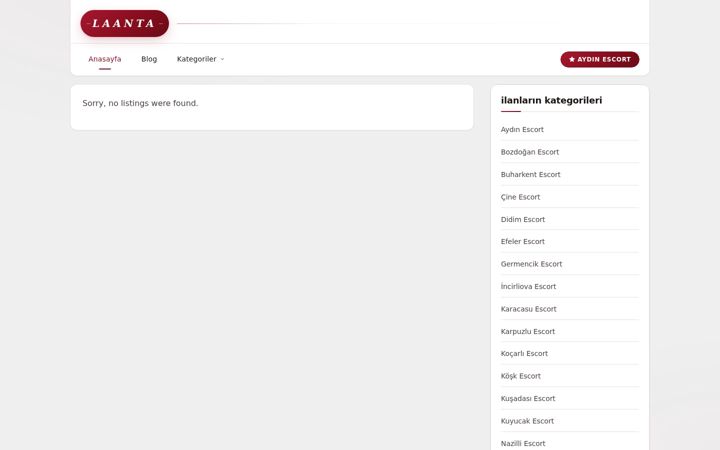720x450 pixels.
Task: Open the Buharkent Escort category link
Action: click(530, 174)
